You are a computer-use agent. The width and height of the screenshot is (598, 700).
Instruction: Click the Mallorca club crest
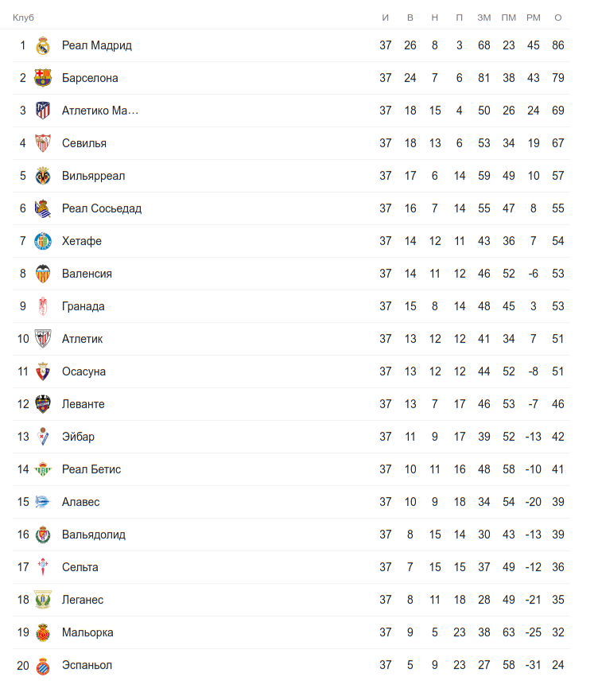click(x=43, y=633)
